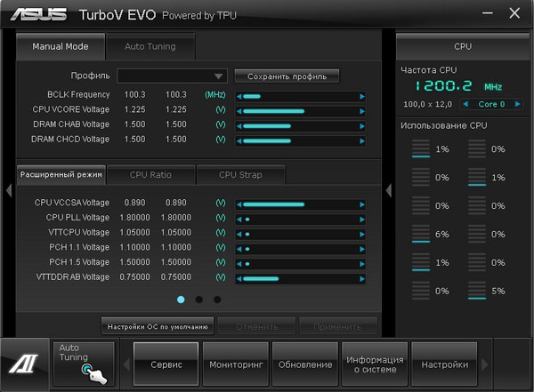The height and width of the screenshot is (392, 534).
Task: Minimize the TurboV EVO window
Action: [488, 13]
